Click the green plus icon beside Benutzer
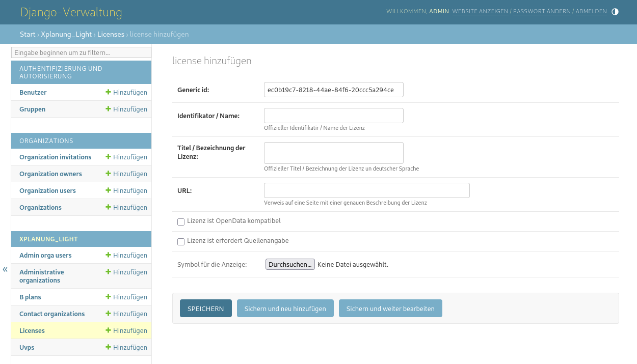 coord(108,92)
